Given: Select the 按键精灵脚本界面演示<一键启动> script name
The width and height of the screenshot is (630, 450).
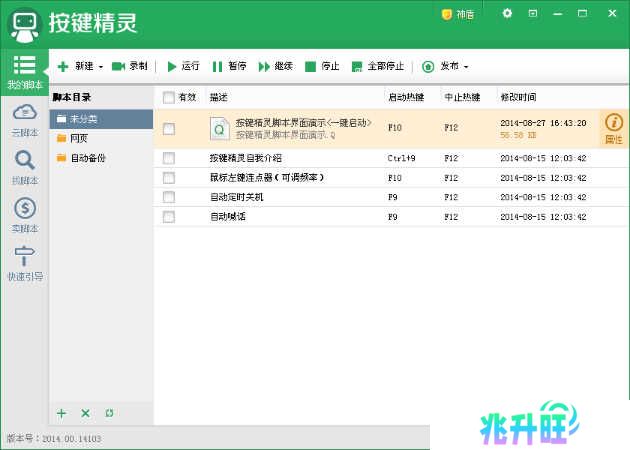Looking at the screenshot, I should 303,123.
